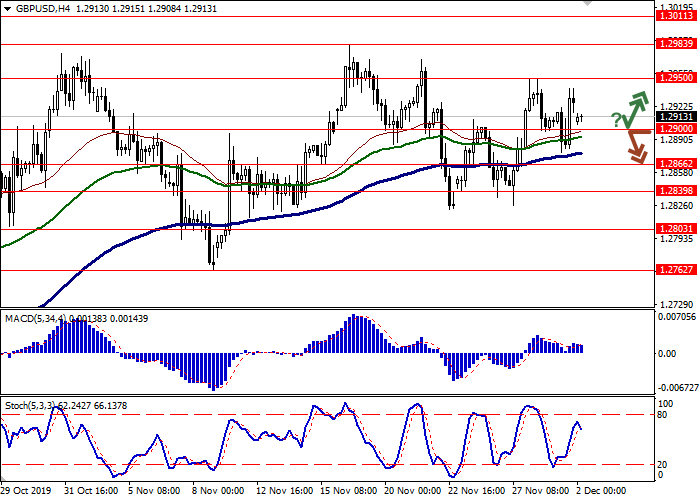This screenshot has width=700, height=500.
Task: Select the 29 Oct 2019 date marker
Action: 27,491
